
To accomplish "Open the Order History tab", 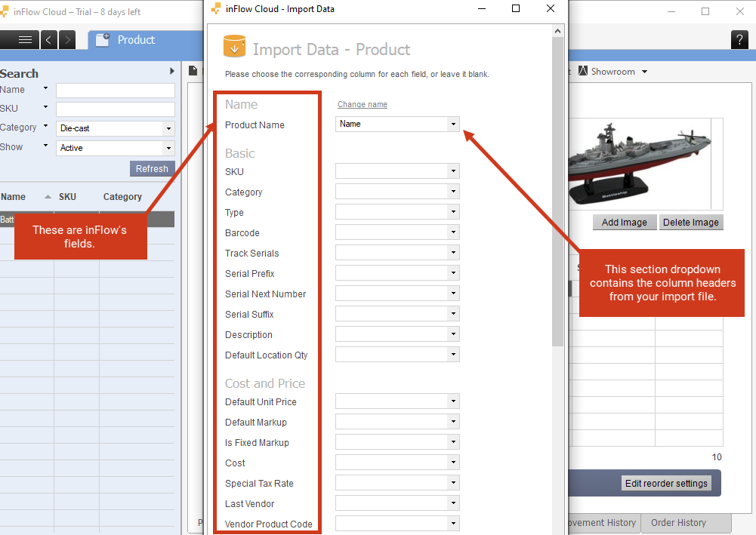I will point(678,522).
